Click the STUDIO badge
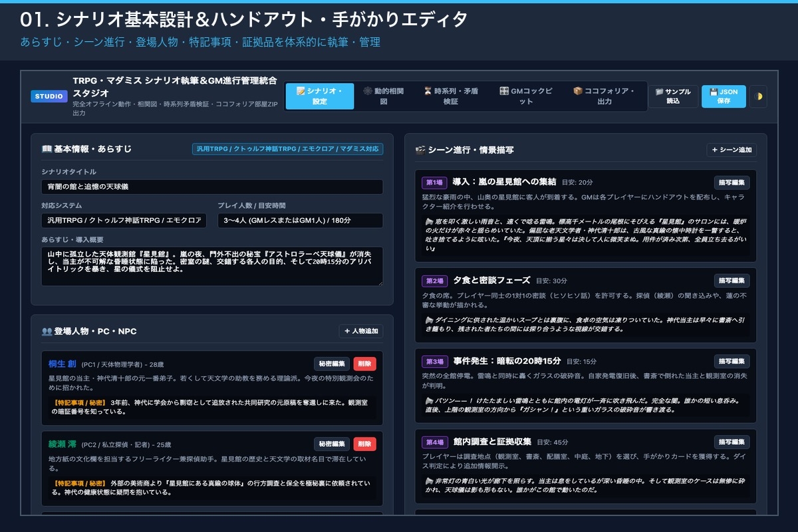The image size is (798, 532). pyautogui.click(x=49, y=96)
